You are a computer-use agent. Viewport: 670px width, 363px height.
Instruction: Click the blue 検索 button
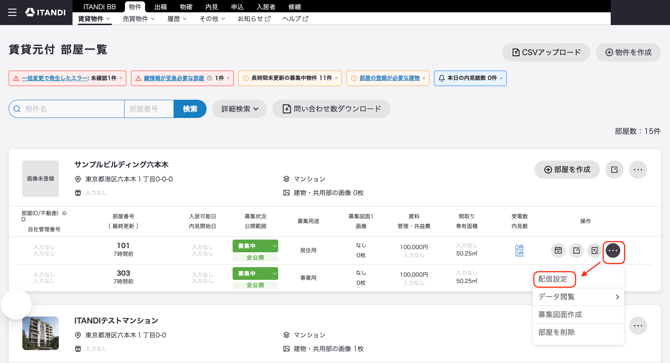[x=190, y=109]
